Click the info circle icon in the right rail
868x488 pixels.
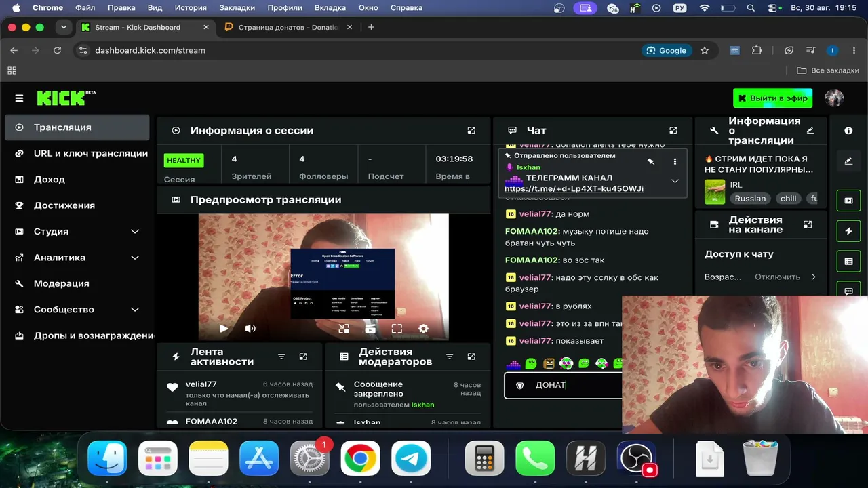848,130
